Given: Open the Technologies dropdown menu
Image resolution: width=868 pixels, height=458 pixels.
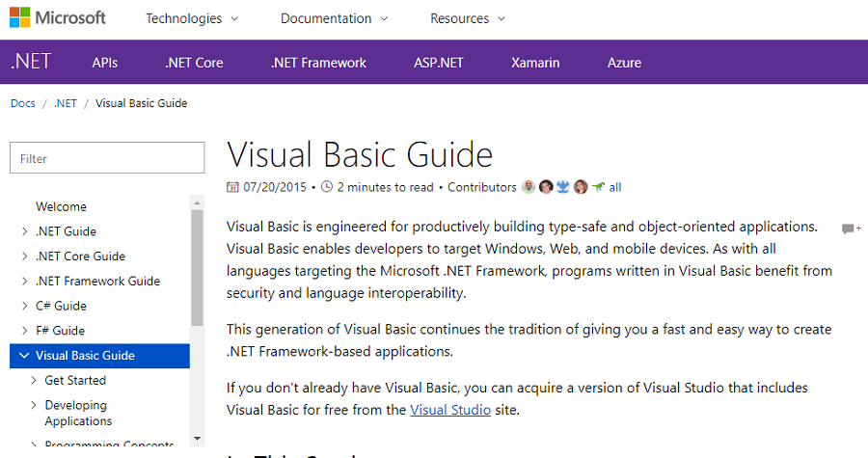Looking at the screenshot, I should 192,18.
